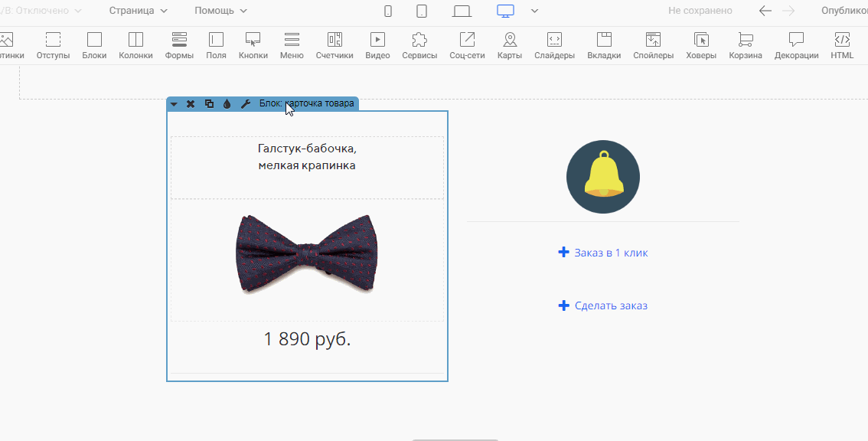Switch to smartphone preview mode

click(x=388, y=11)
